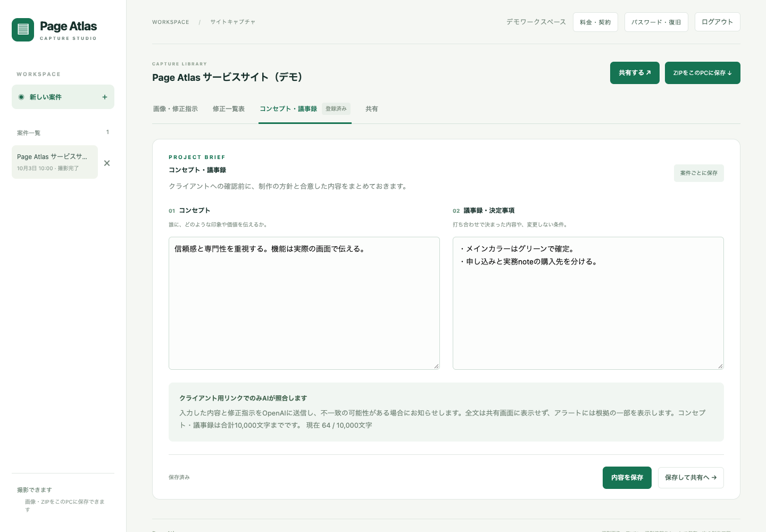Download with ZIPをこのPCに保存 button

click(702, 73)
